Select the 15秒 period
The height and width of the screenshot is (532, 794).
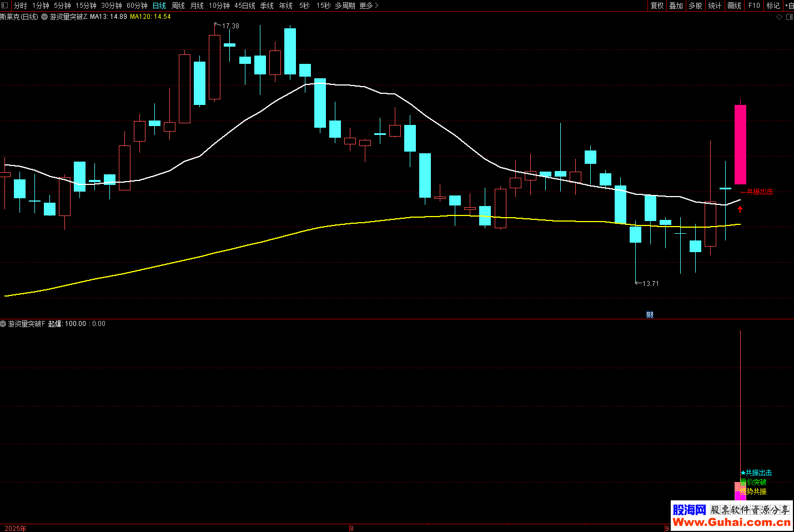(x=323, y=6)
